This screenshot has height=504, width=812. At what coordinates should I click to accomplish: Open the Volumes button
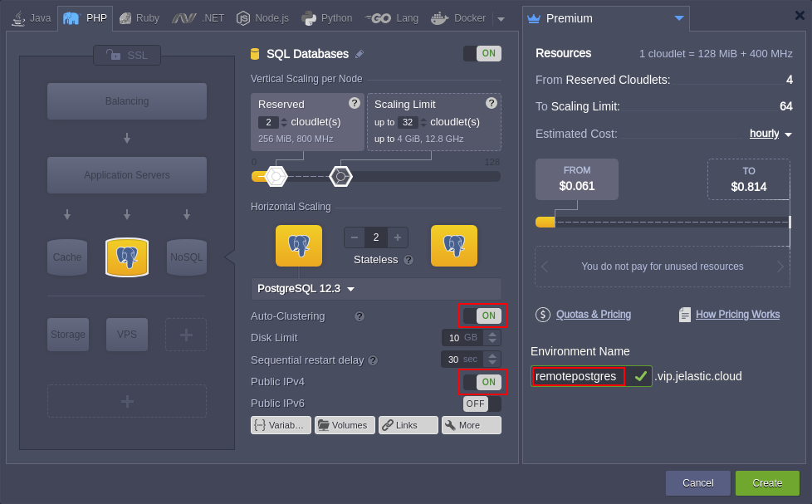pyautogui.click(x=345, y=425)
